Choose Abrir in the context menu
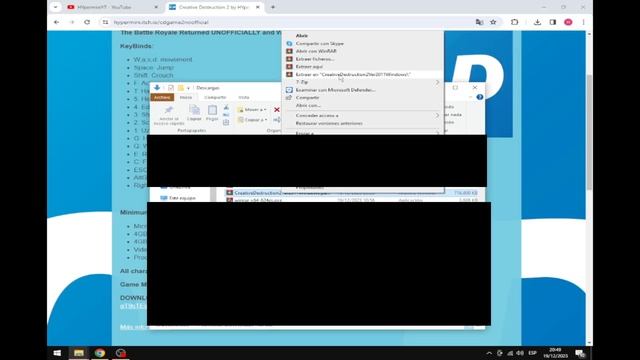Screen dimensions: 640x360 point(302,36)
